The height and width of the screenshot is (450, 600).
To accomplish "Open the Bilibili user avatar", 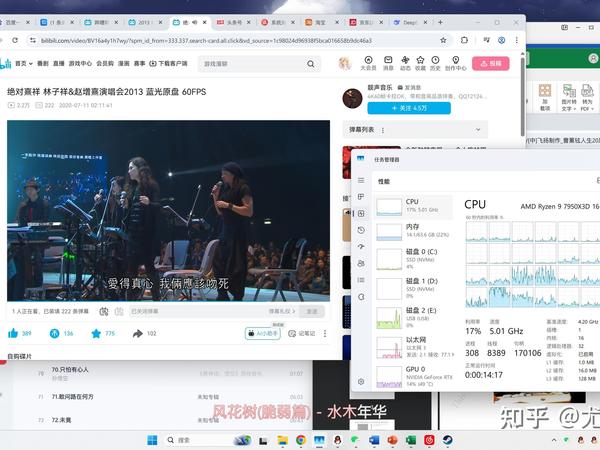I will (345, 64).
